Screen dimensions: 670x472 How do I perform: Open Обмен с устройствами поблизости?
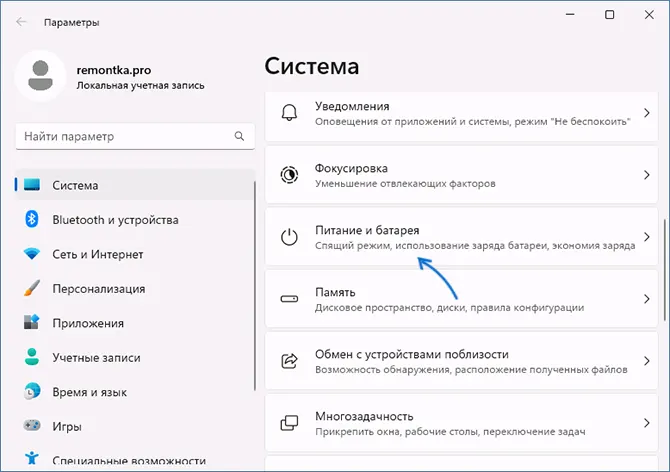click(461, 361)
